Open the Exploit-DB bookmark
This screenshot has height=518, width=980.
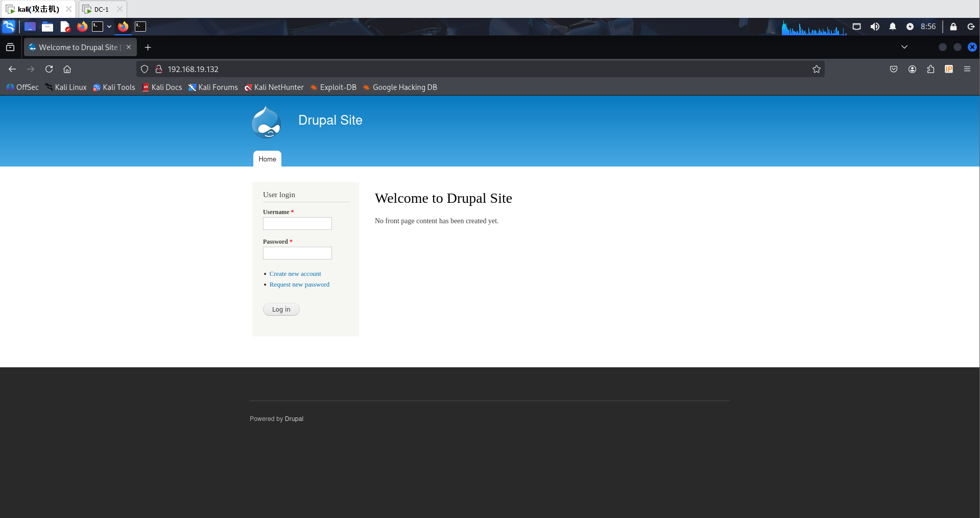(333, 87)
